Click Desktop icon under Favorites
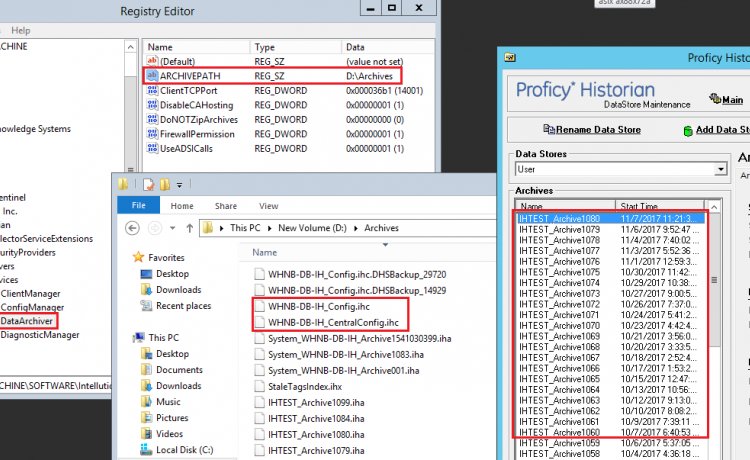Screen dimensions: 750x460 click(x=146, y=274)
